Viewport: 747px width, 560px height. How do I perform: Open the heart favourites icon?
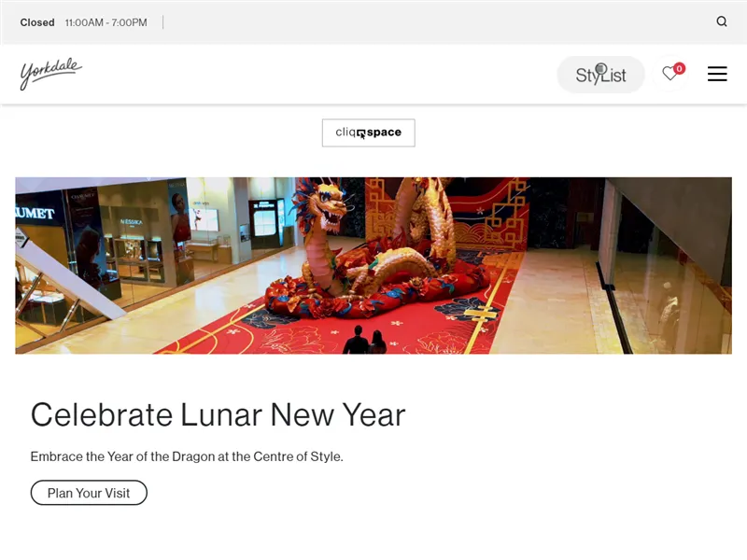(669, 74)
